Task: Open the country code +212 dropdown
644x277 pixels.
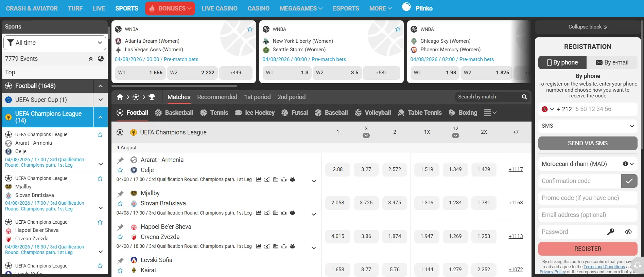Action: click(547, 109)
